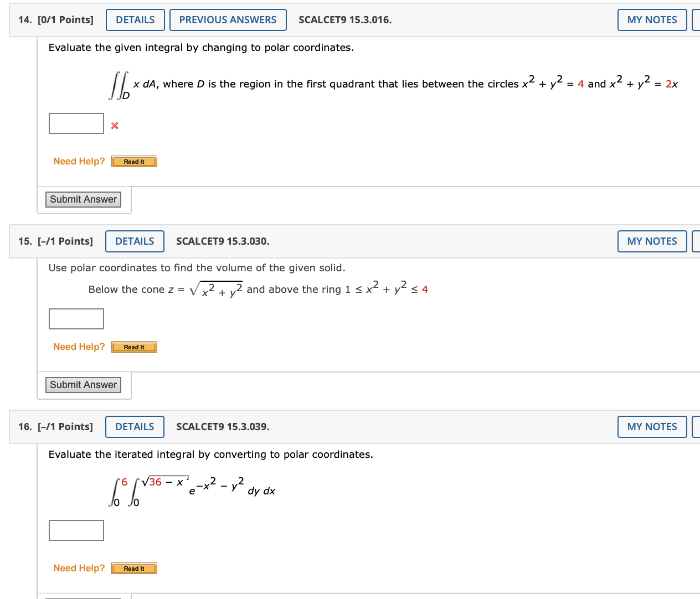Viewport: 700px width, 599px height.
Task: Open MY NOTES for question 14
Action: point(652,20)
